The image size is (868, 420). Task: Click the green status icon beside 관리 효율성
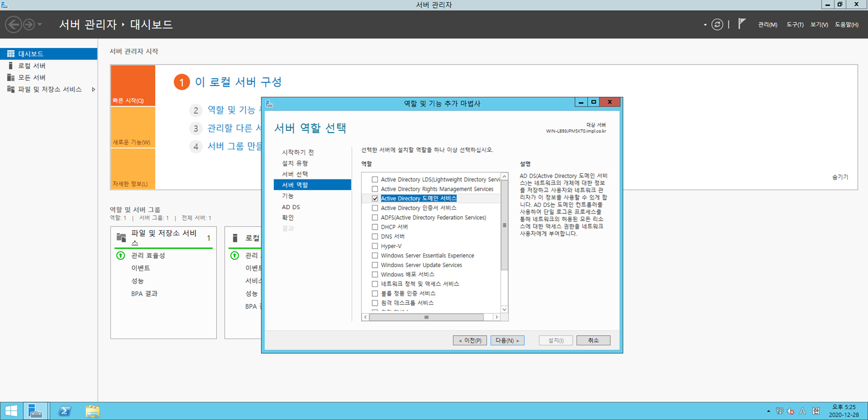click(x=121, y=256)
